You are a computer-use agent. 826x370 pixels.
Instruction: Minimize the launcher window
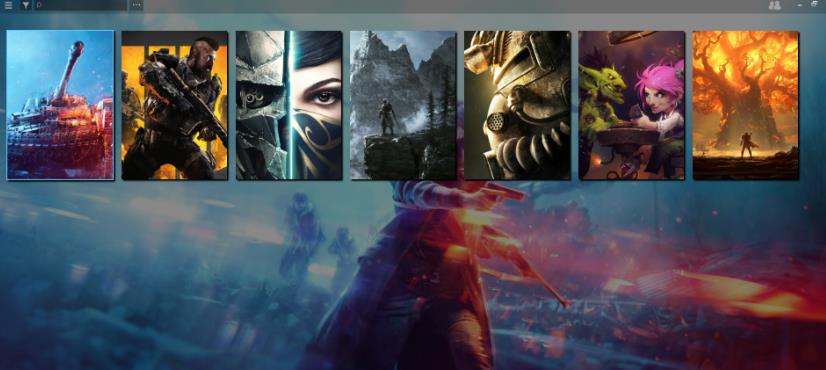[800, 5]
